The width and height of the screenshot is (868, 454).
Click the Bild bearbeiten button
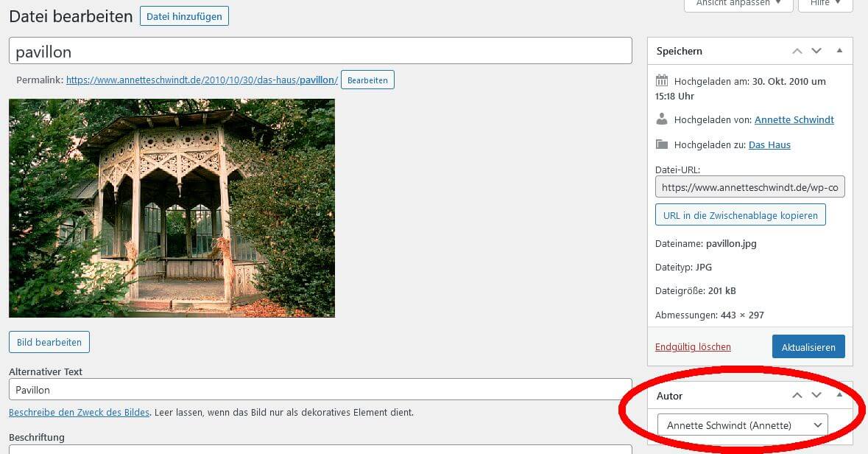pyautogui.click(x=49, y=342)
